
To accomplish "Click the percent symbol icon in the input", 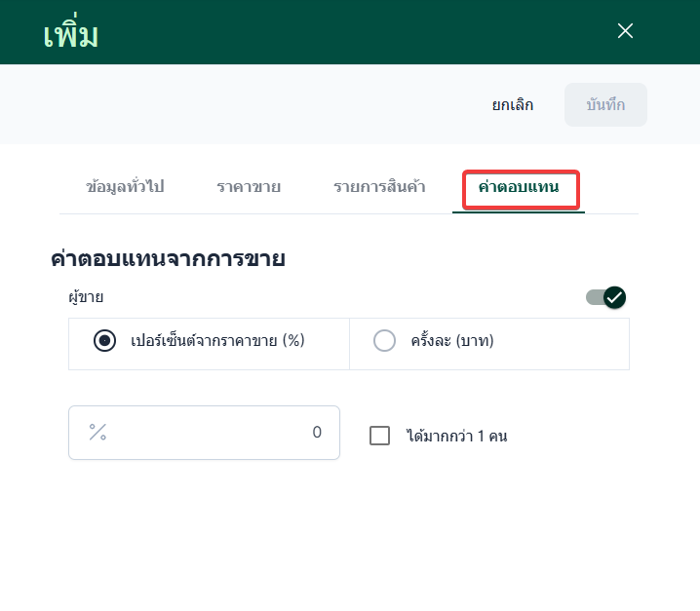I will click(97, 433).
